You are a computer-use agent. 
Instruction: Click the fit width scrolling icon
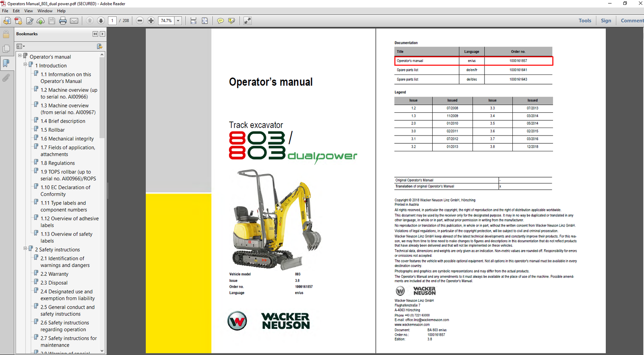click(x=193, y=21)
